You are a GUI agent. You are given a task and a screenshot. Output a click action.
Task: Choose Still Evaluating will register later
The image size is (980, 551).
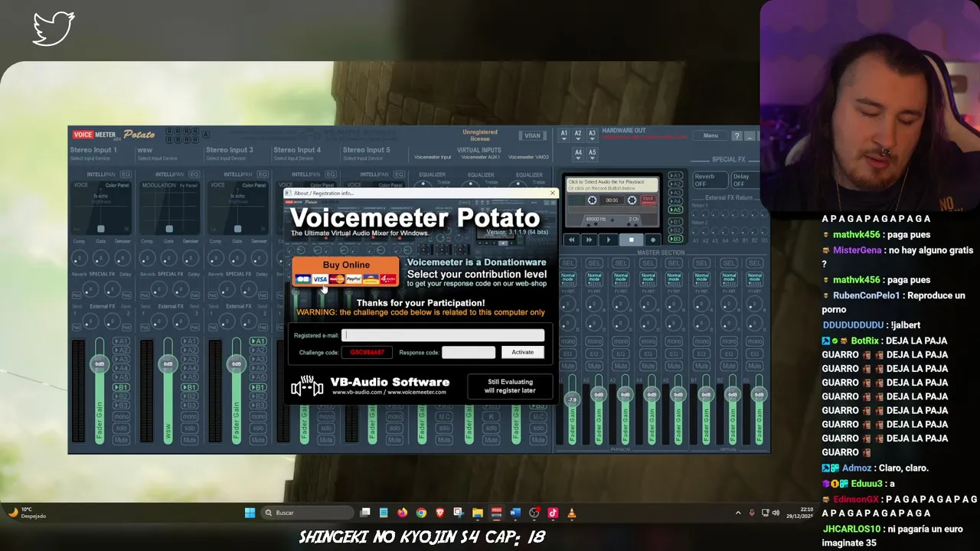pos(510,386)
